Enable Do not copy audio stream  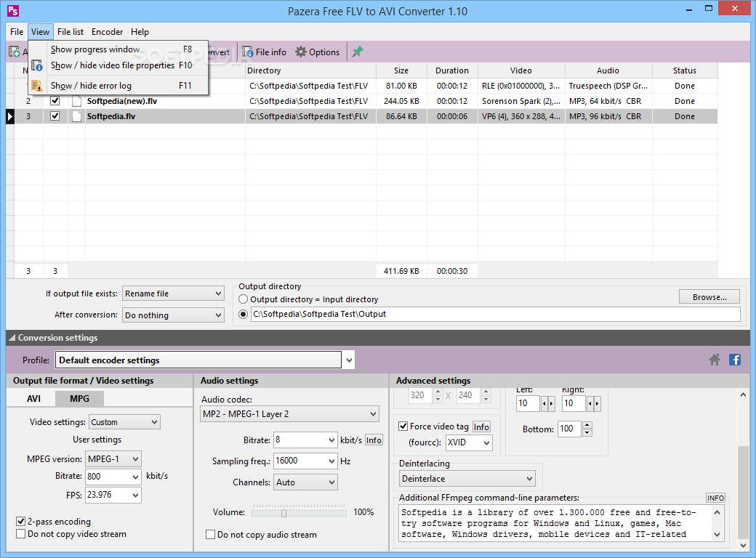tap(210, 535)
